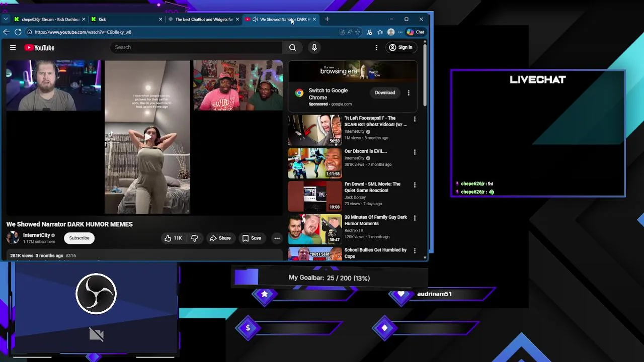Click the browsing era banner ad
This screenshot has width=644, height=362.
353,72
